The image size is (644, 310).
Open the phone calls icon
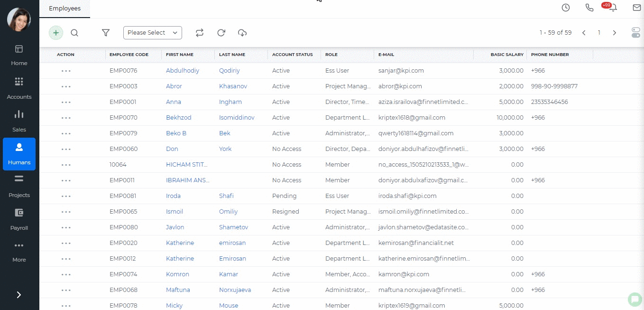tap(589, 8)
